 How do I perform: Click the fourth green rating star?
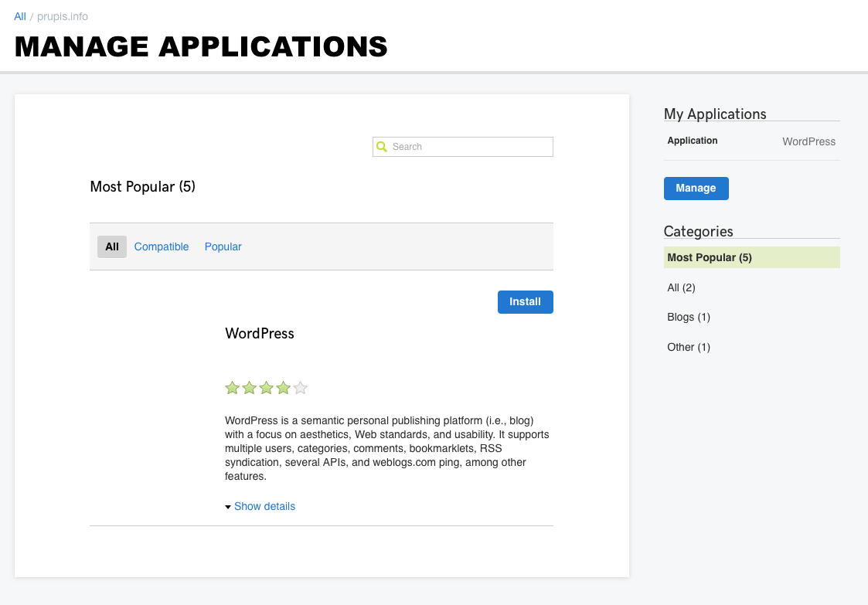[x=284, y=388]
